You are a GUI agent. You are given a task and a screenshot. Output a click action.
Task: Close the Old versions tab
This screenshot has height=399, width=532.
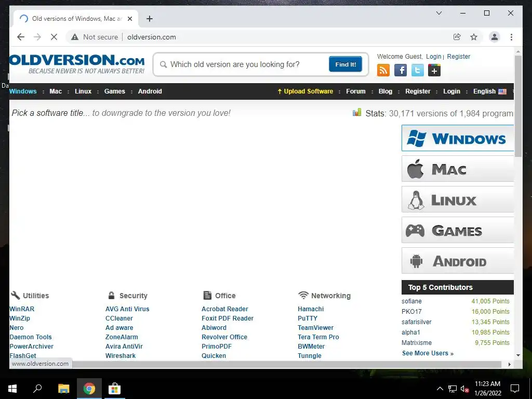(129, 19)
